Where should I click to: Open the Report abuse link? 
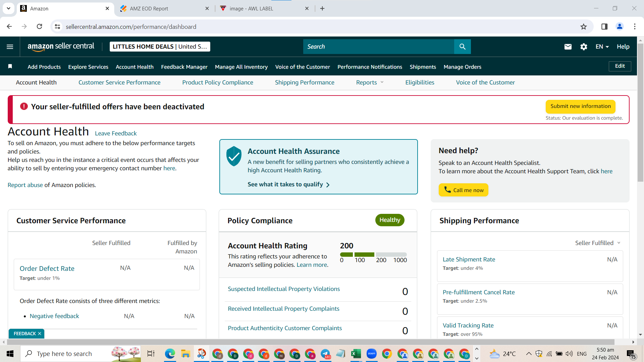25,185
